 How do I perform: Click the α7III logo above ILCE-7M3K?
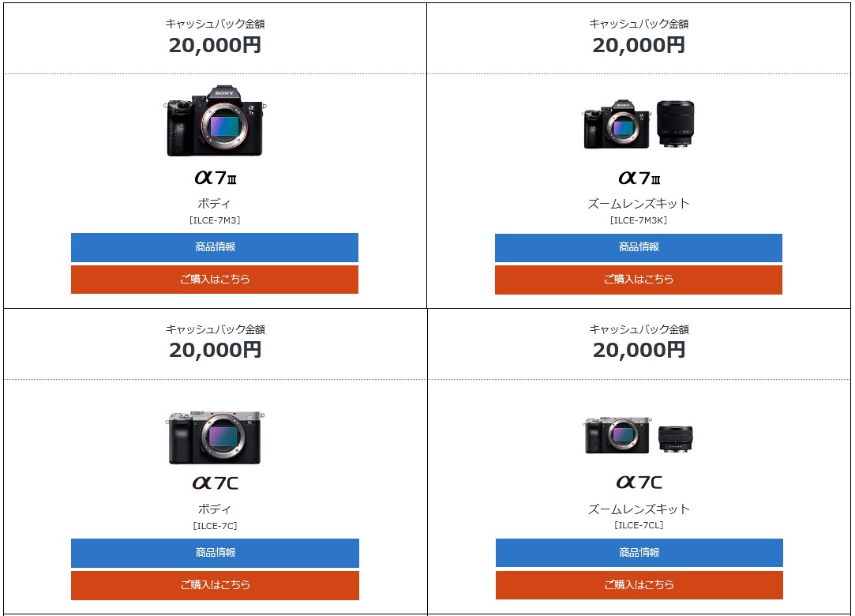(x=639, y=178)
